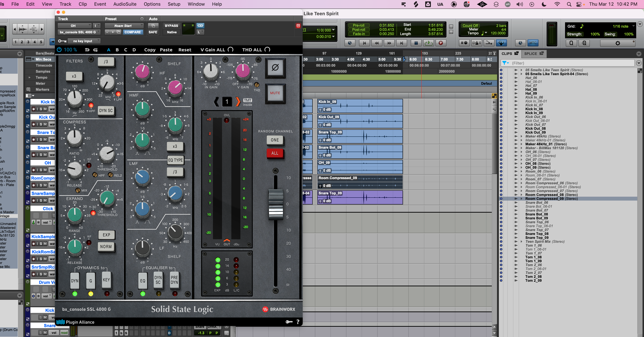Open the Event menu
The height and width of the screenshot is (337, 644).
100,4
